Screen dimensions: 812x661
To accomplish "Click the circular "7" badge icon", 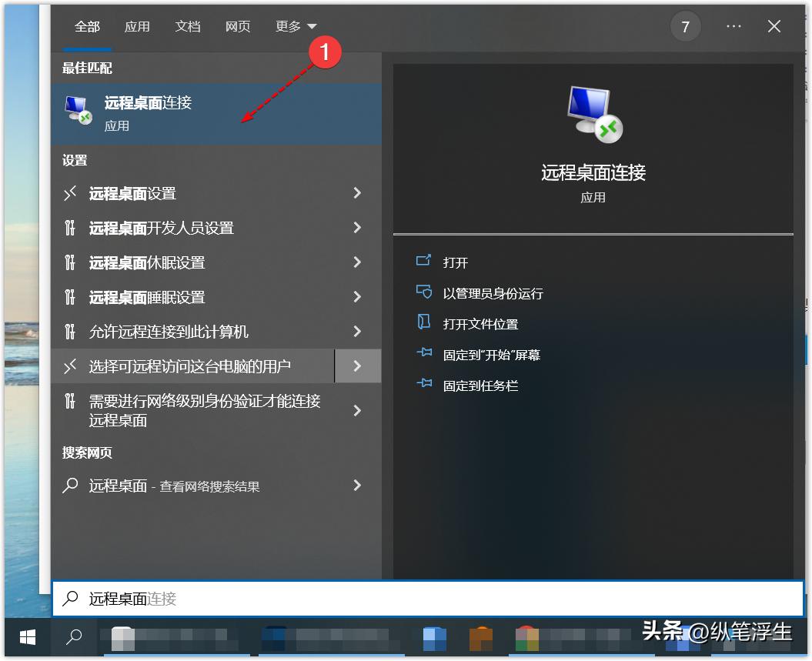I will pyautogui.click(x=685, y=26).
